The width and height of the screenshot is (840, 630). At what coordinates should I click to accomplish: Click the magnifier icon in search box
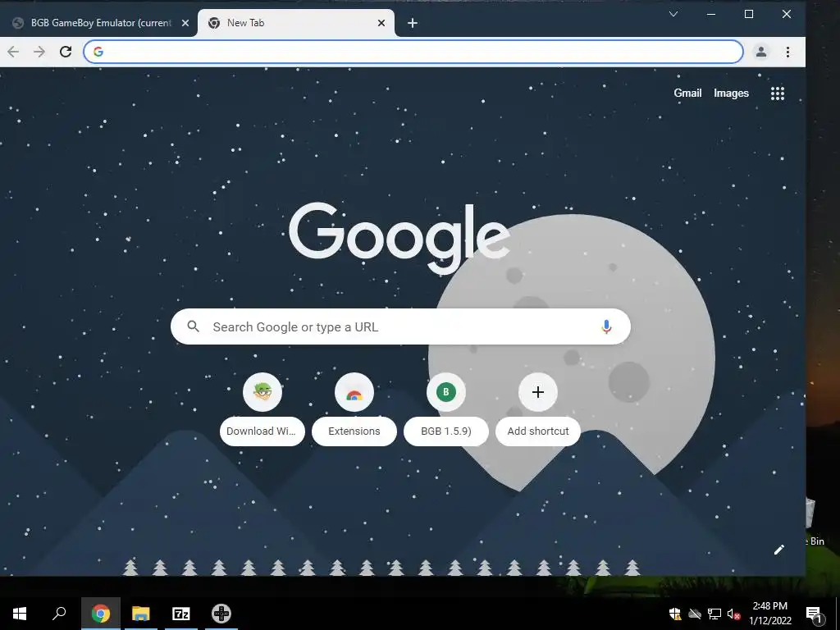click(x=194, y=326)
